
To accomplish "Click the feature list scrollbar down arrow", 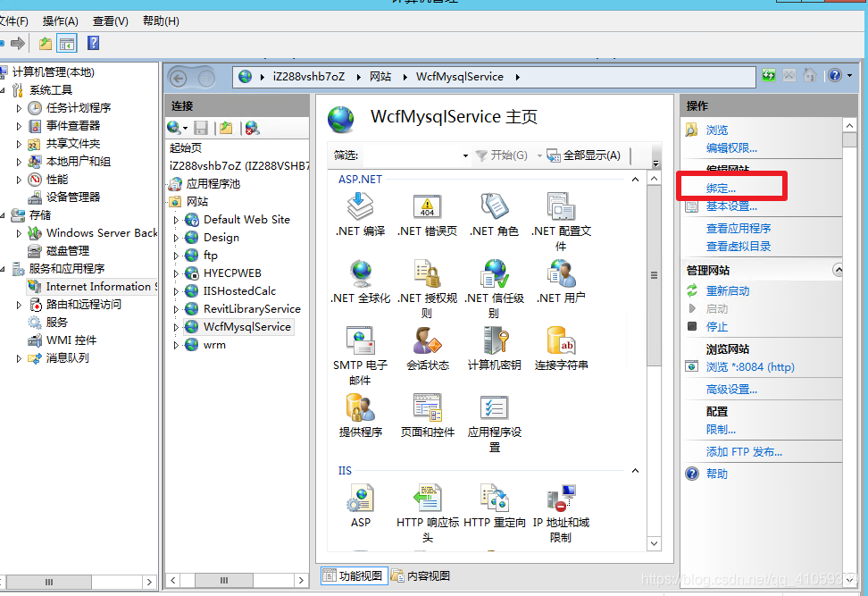I will 654,543.
